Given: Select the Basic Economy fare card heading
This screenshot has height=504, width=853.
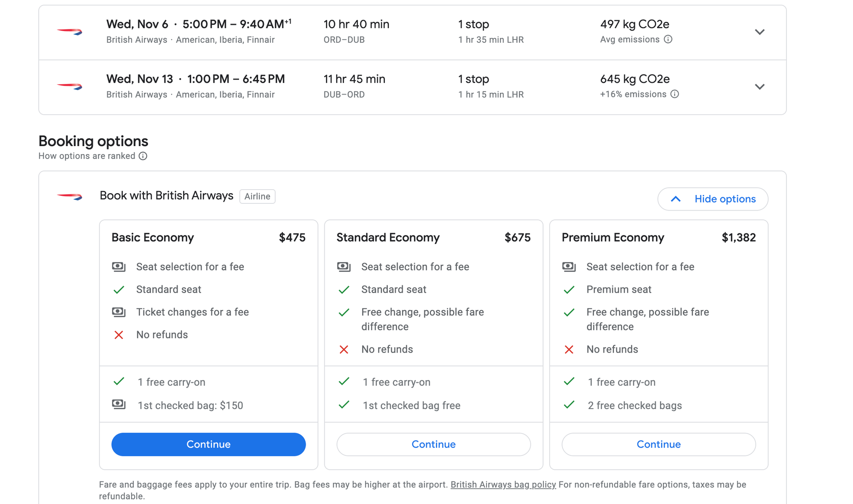Looking at the screenshot, I should click(152, 238).
